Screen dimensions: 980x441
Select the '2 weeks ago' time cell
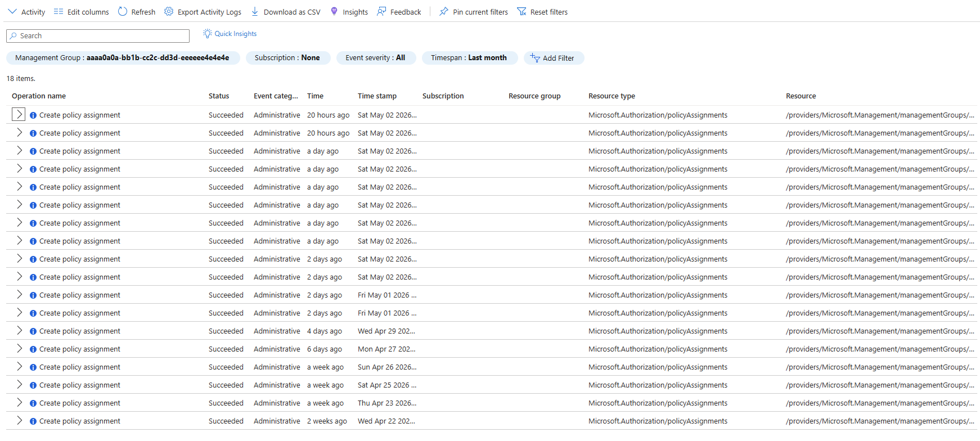tap(327, 421)
